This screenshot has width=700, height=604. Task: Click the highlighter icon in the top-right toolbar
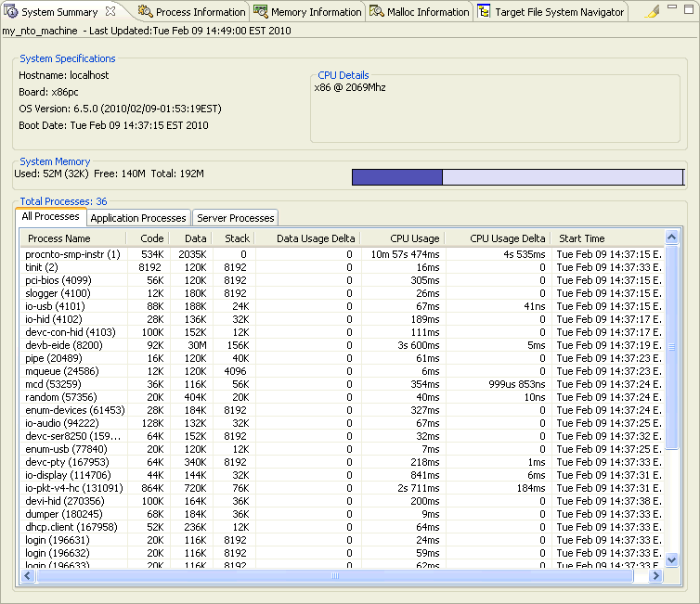click(653, 12)
